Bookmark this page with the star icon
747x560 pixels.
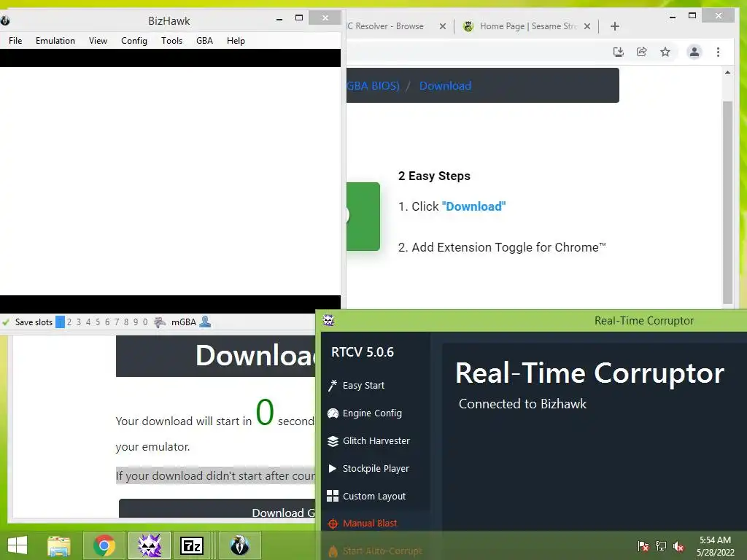click(665, 52)
